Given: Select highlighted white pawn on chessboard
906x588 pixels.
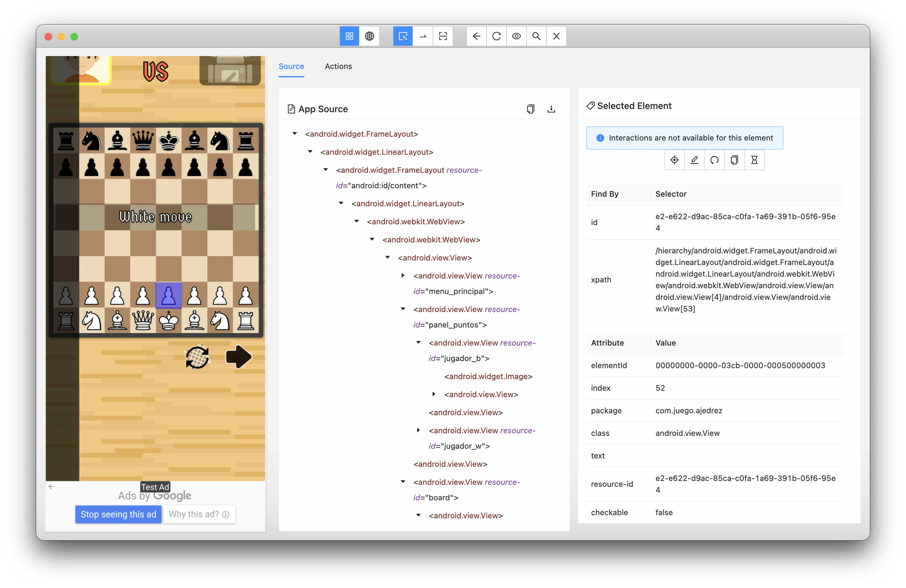Looking at the screenshot, I should pyautogui.click(x=169, y=295).
